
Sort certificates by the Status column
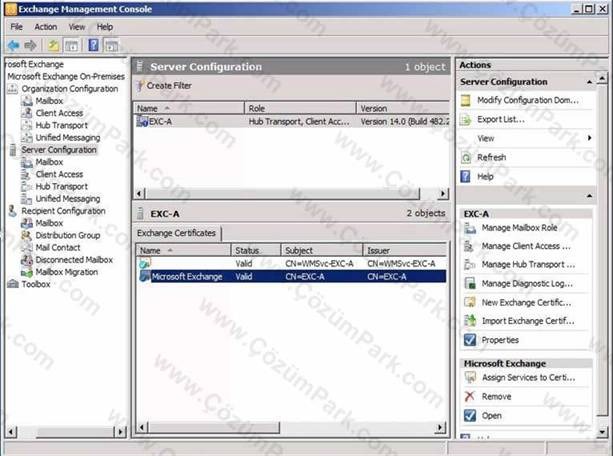(256, 250)
